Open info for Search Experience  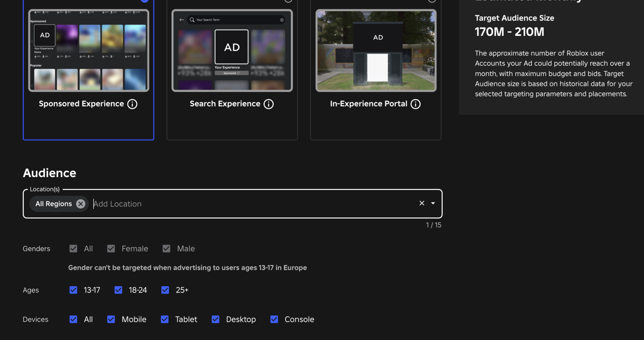[x=269, y=104]
